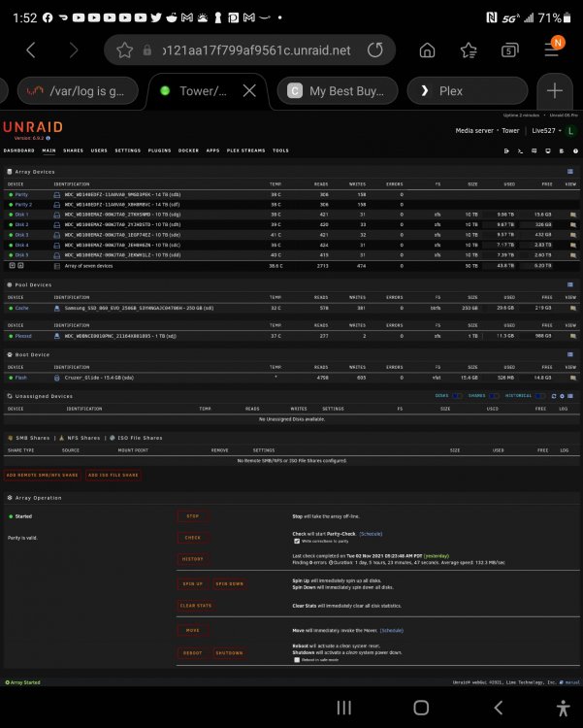
Task: Open the help question-mark icon
Action: 575,150
